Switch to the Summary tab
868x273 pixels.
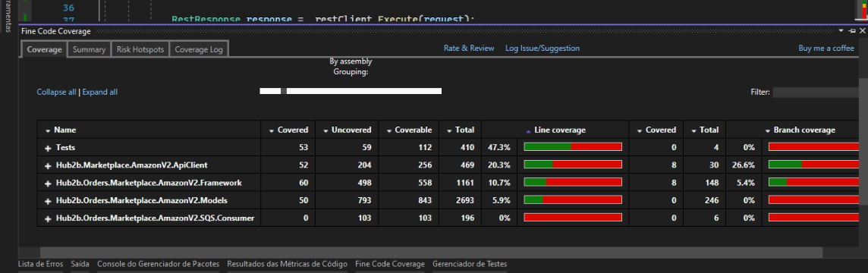point(89,49)
